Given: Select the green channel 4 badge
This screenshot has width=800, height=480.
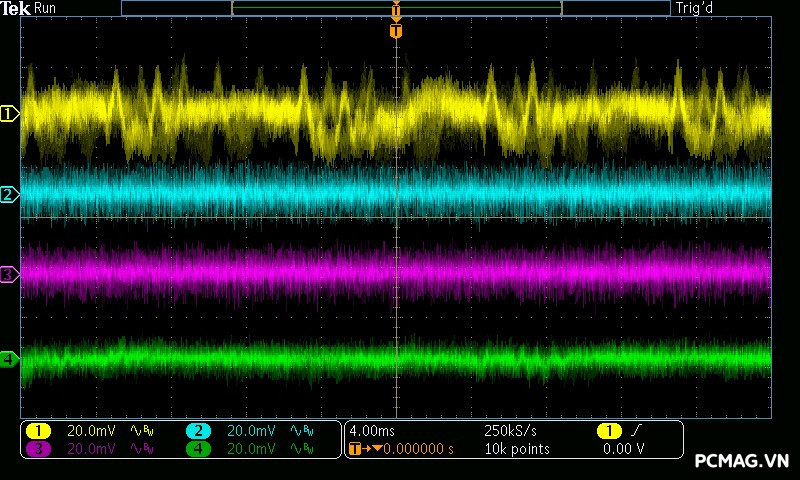Looking at the screenshot, I should click(198, 449).
